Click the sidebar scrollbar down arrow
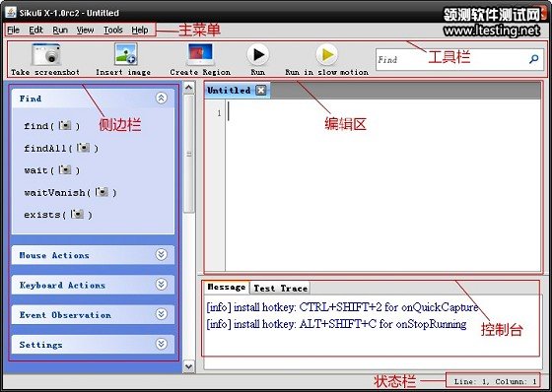552x392 pixels. tap(188, 366)
